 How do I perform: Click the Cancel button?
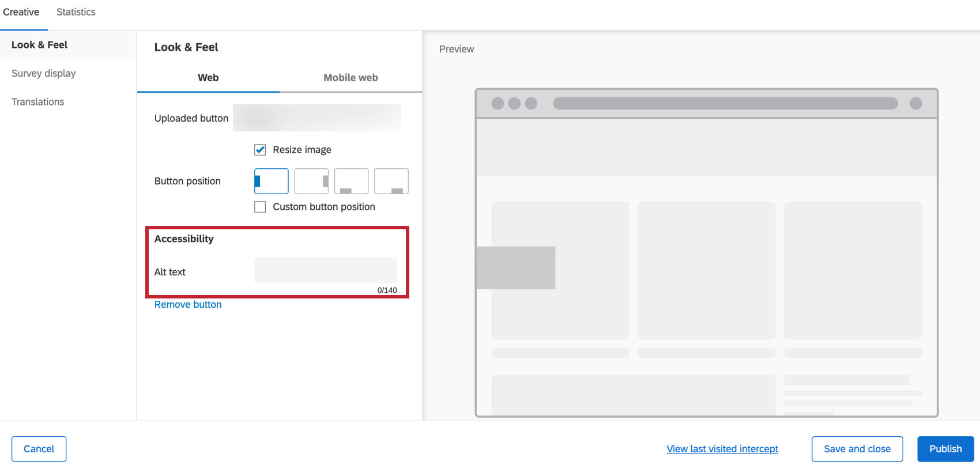click(x=39, y=449)
